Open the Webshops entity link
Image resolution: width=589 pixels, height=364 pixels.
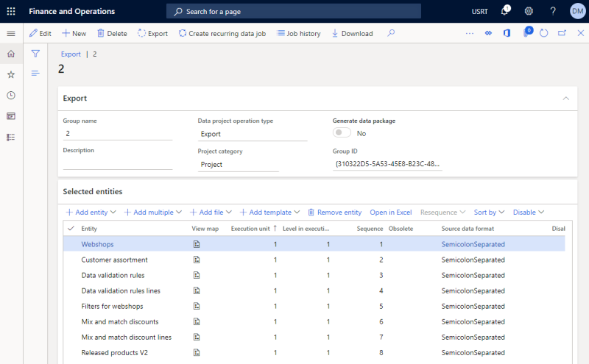coord(97,244)
